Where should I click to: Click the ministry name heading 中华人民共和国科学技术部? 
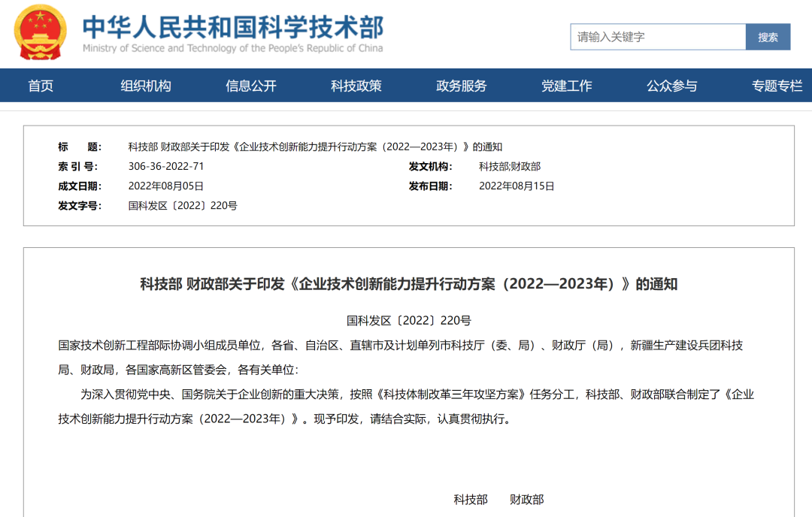[233, 28]
